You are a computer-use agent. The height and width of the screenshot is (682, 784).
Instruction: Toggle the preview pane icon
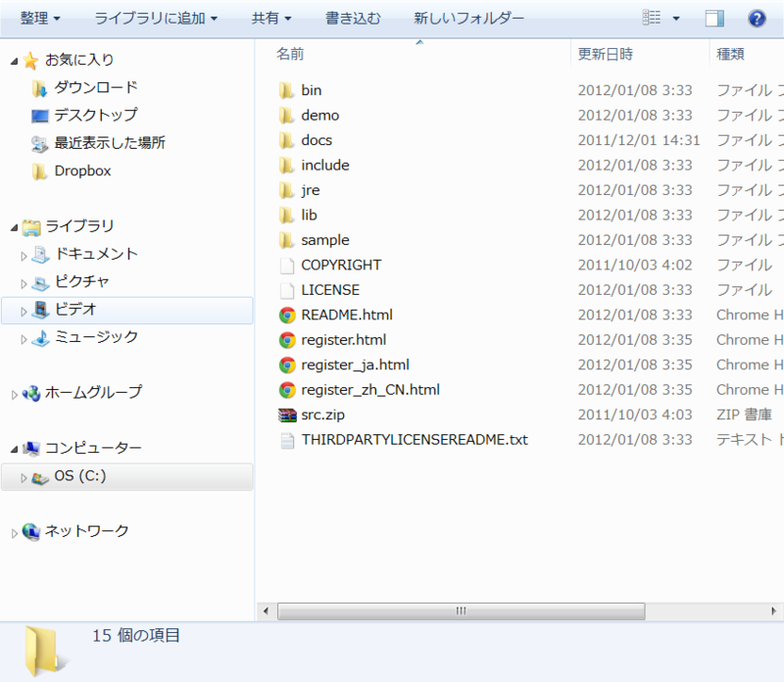click(x=714, y=19)
